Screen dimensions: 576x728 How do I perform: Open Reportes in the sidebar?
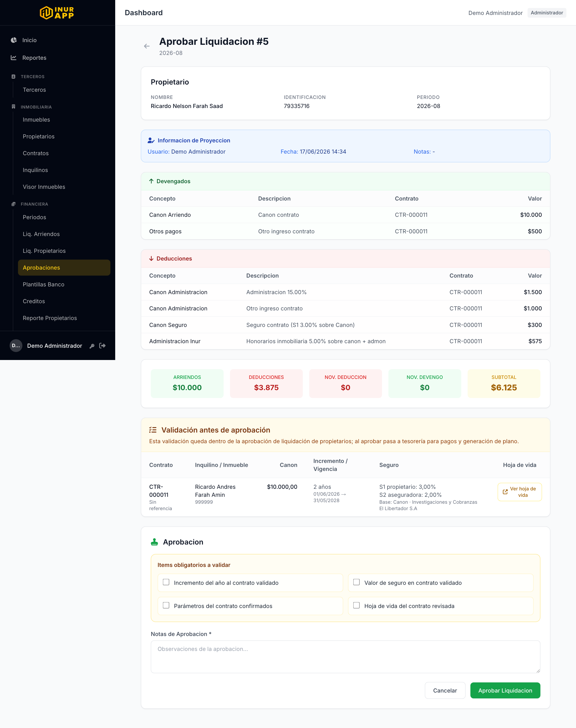(57, 58)
